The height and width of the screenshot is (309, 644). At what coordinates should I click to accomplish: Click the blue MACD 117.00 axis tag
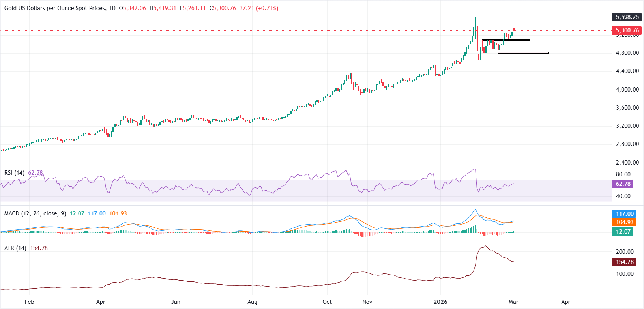(x=624, y=214)
